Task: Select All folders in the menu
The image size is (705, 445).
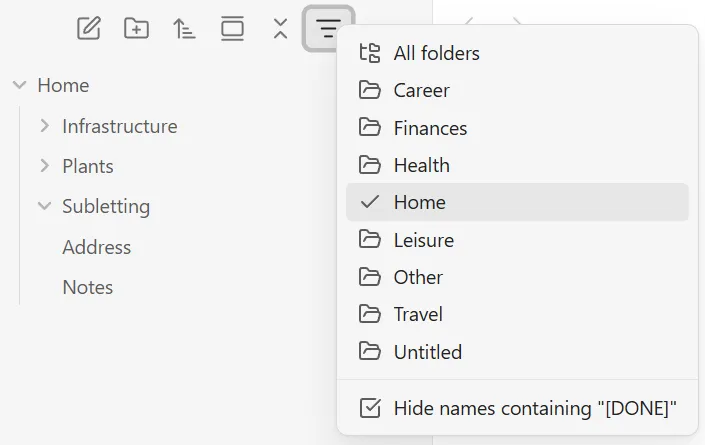Action: click(x=517, y=53)
